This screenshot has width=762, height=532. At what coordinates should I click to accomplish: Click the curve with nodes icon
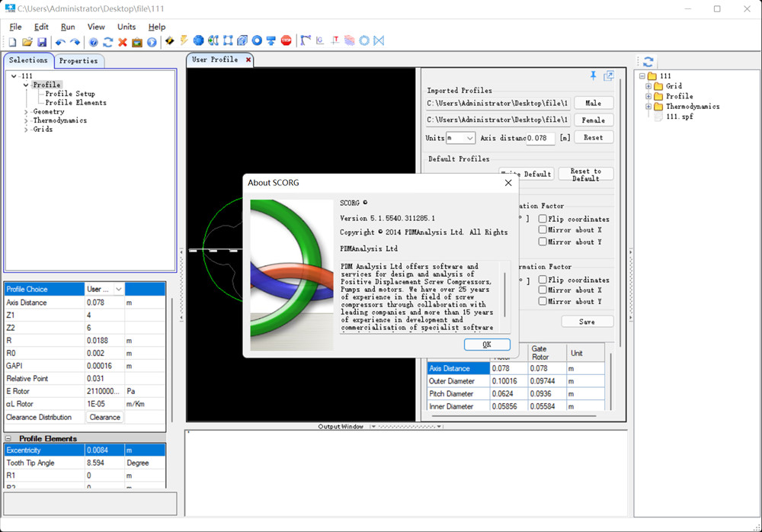(x=306, y=41)
